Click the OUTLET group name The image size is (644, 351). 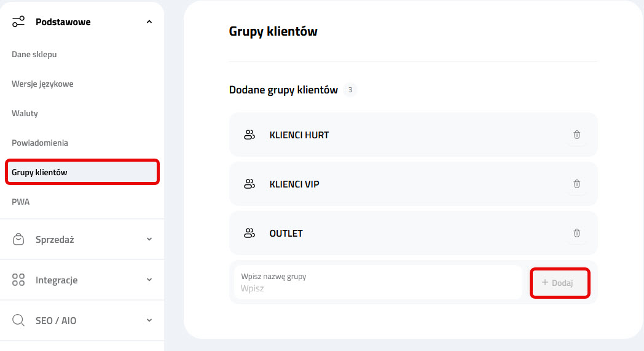click(x=286, y=234)
